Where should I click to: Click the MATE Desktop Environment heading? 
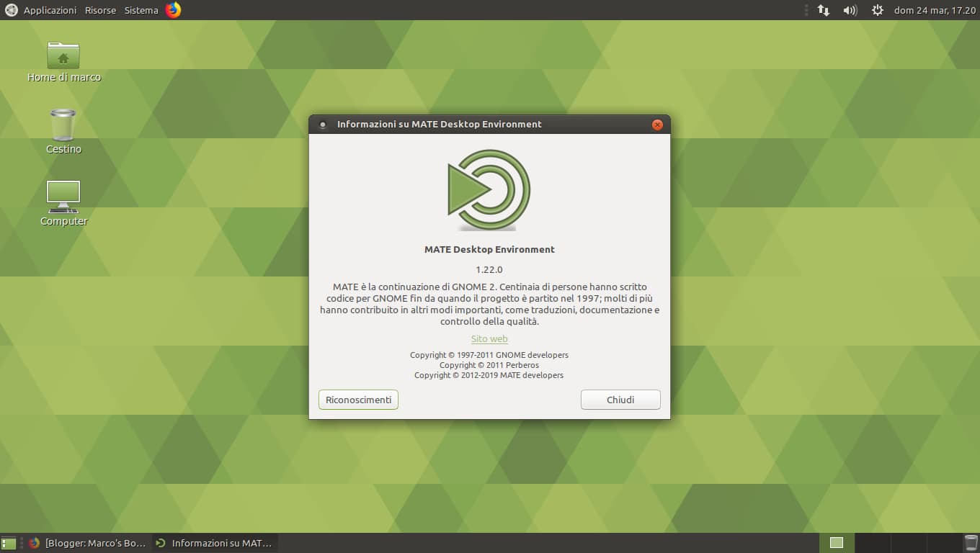point(489,249)
